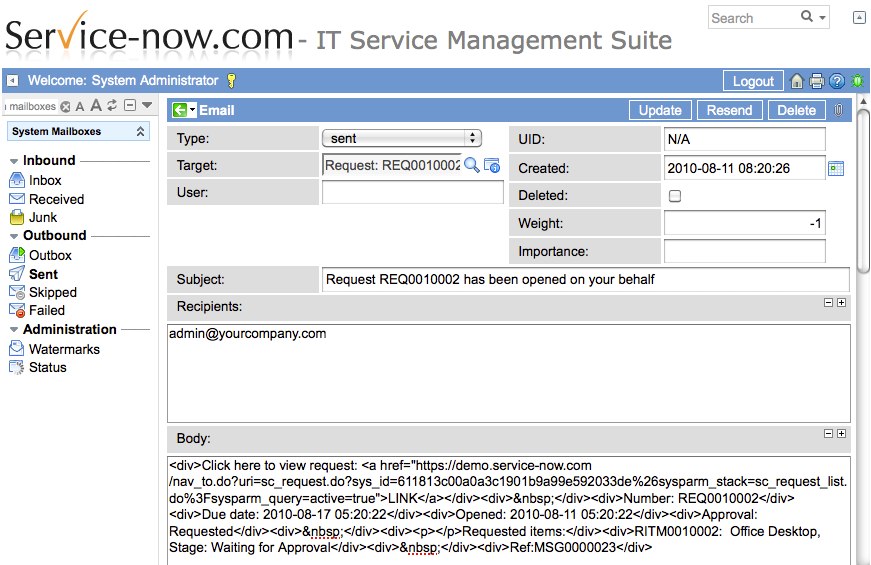Collapse the Inbound section in the navigator
This screenshot has width=871, height=565.
click(14, 161)
